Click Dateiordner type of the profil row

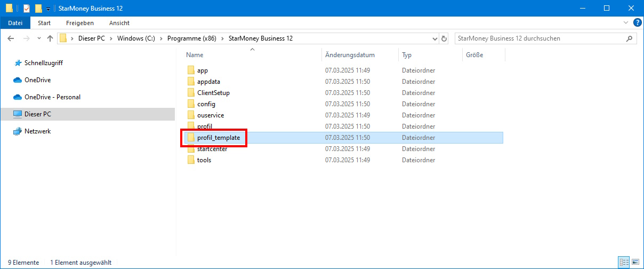(418, 126)
